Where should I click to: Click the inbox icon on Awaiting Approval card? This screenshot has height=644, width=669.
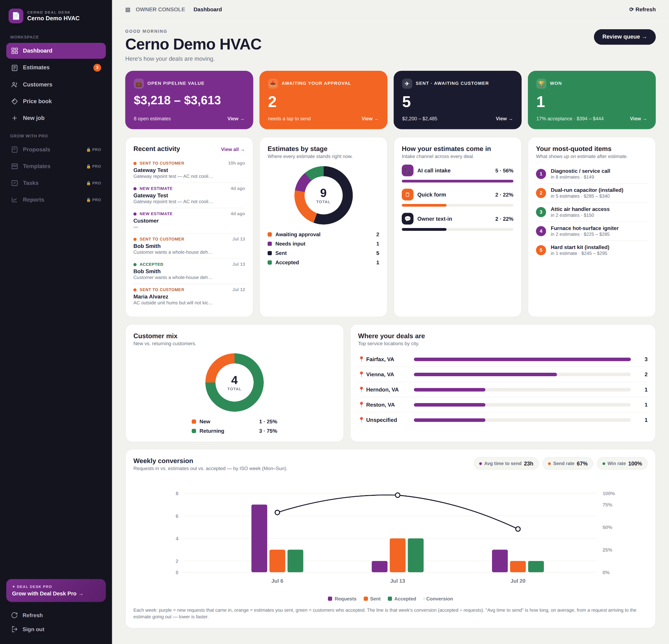273,83
